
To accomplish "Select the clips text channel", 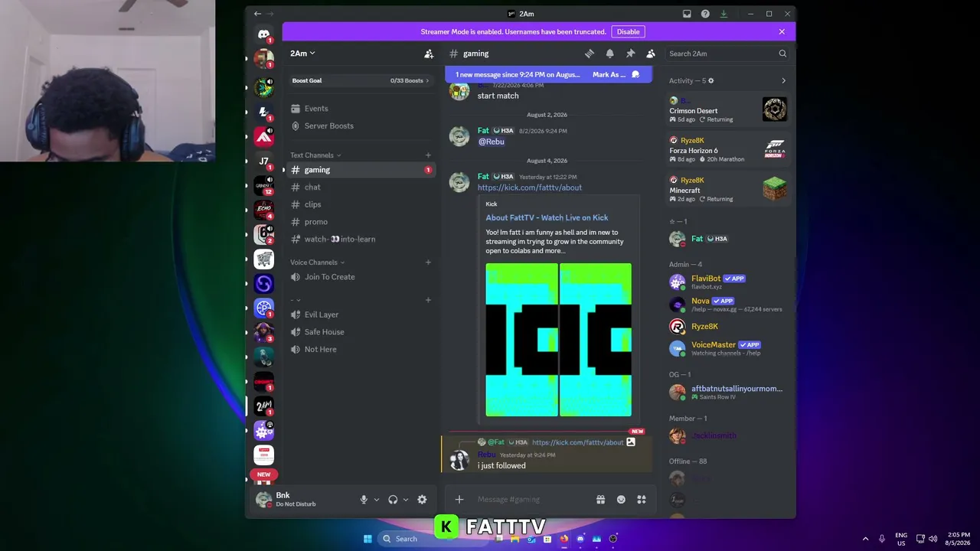I will tap(361, 204).
